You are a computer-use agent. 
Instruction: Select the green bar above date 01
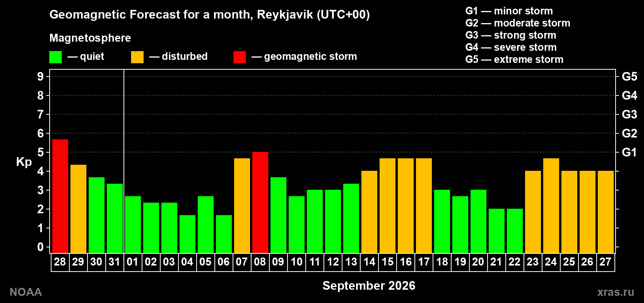(133, 225)
